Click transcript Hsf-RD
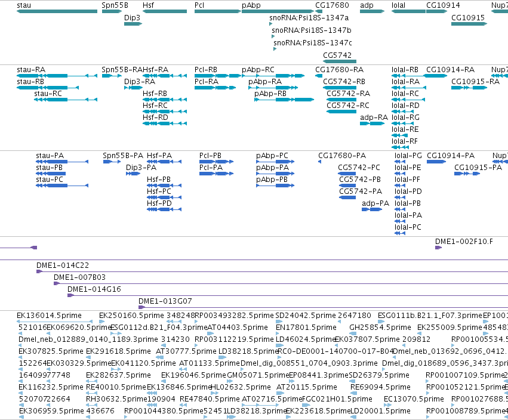The width and height of the screenshot is (508, 420). pos(165,123)
